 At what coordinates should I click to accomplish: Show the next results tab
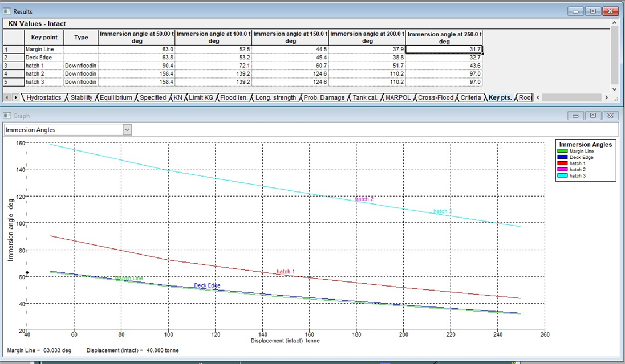15,97
